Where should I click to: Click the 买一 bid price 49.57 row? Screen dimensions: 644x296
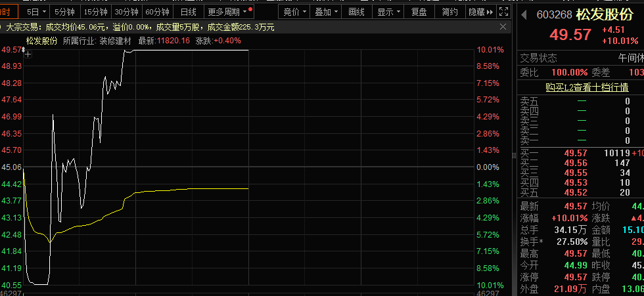pos(578,153)
